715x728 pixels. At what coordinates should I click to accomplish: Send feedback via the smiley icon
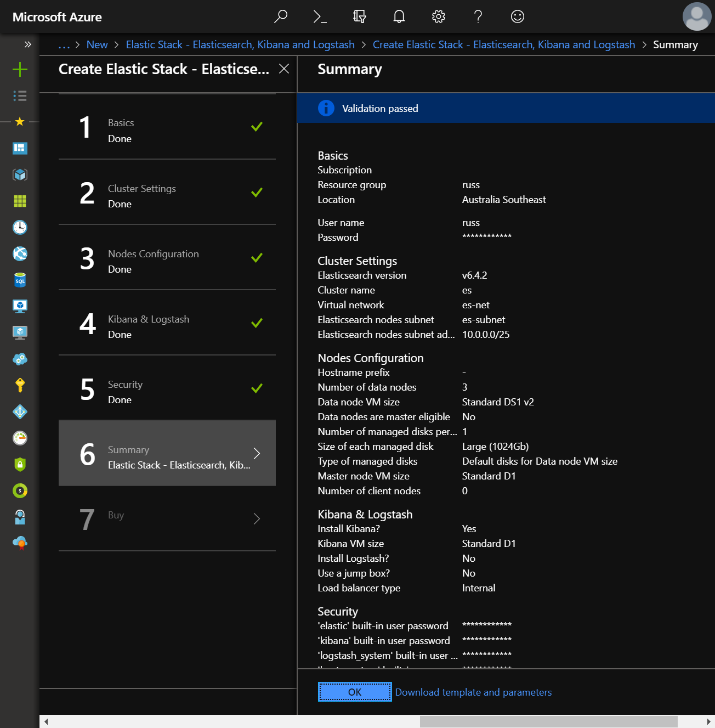tap(518, 17)
